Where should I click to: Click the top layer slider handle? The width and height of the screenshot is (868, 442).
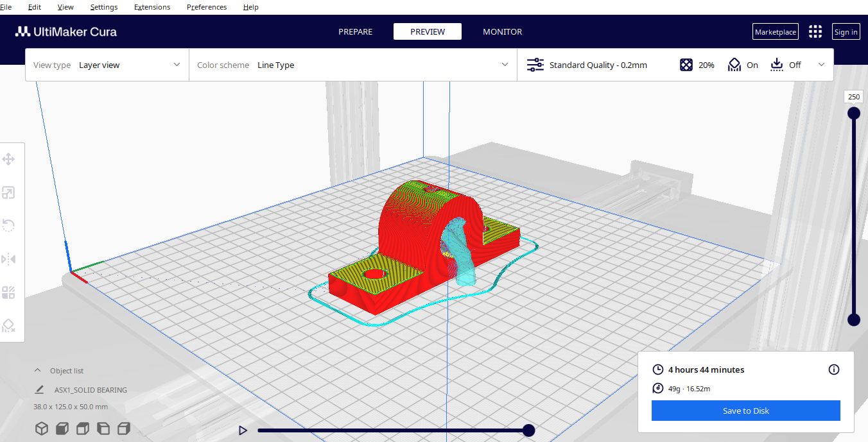coord(854,113)
